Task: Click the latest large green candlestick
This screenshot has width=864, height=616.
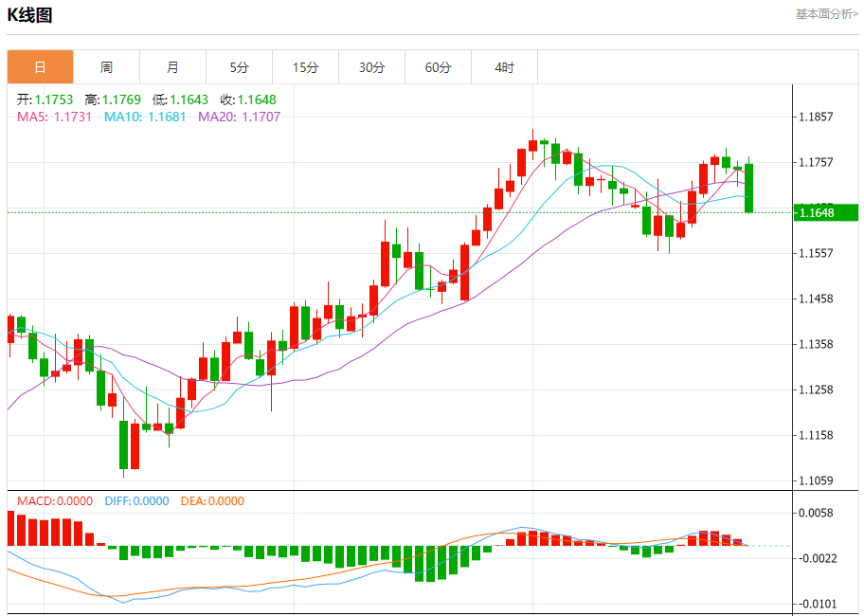Action: (x=748, y=188)
